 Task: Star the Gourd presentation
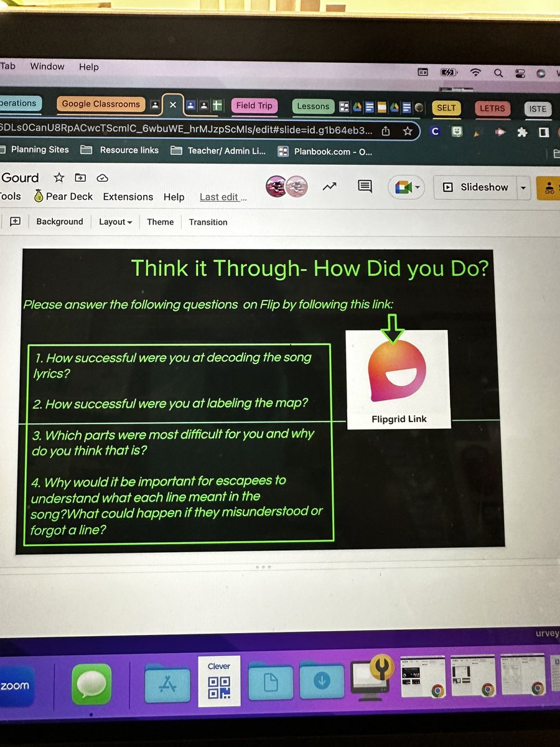[x=59, y=178]
